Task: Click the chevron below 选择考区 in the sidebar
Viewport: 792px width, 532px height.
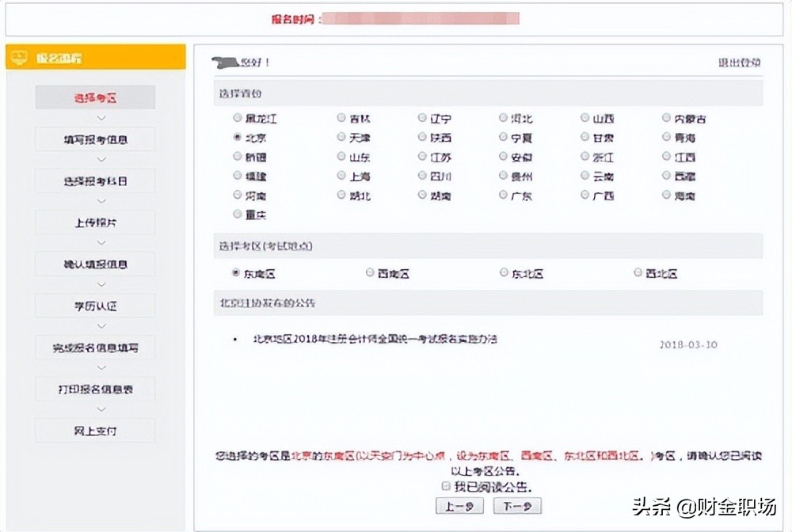Action: (x=94, y=117)
